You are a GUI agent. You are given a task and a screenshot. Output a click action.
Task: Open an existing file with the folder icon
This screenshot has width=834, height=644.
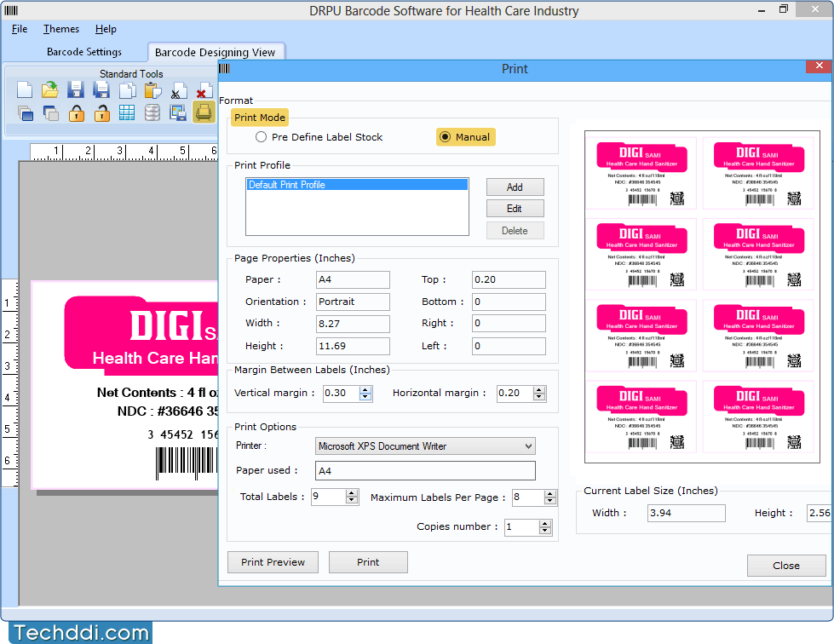pyautogui.click(x=50, y=90)
